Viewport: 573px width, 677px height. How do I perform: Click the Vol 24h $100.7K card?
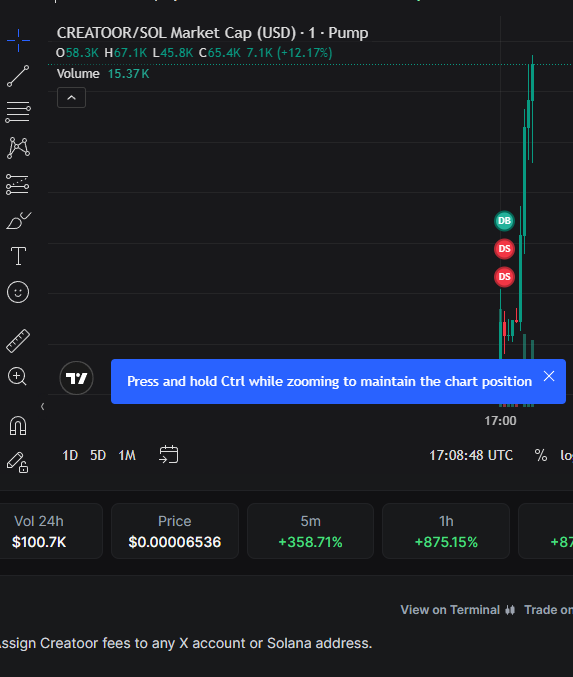[x=49, y=531]
